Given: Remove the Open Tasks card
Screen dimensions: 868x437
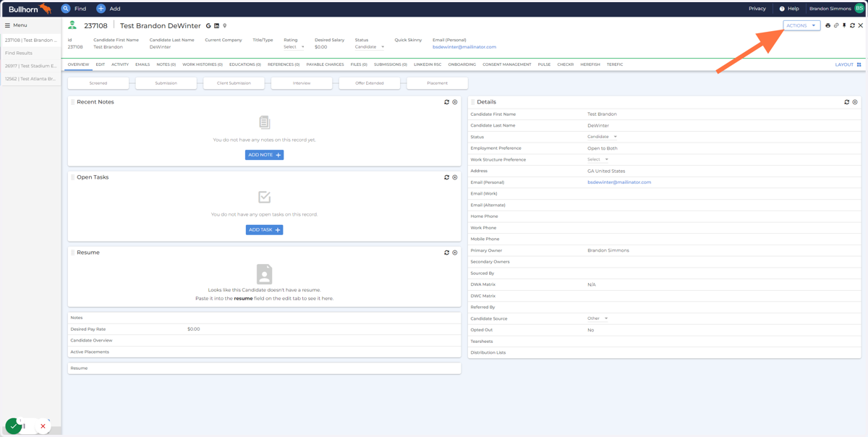Looking at the screenshot, I should (455, 177).
